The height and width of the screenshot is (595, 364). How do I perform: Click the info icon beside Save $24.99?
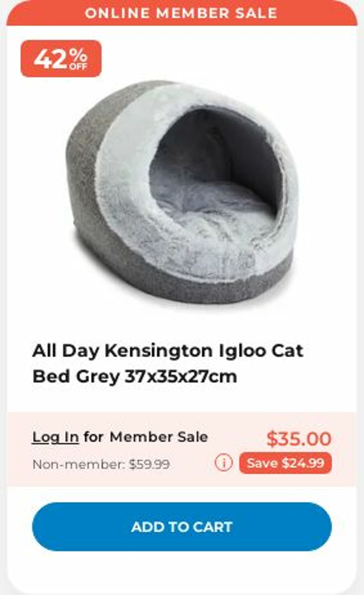pyautogui.click(x=224, y=463)
